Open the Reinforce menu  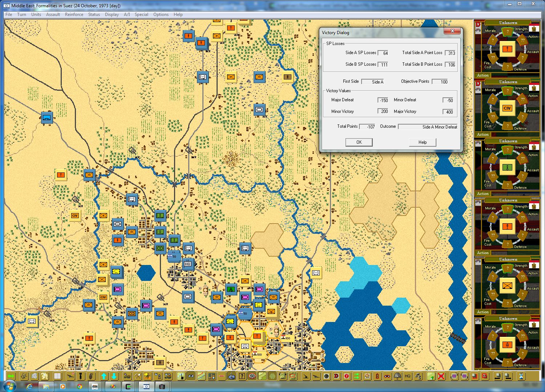point(74,15)
